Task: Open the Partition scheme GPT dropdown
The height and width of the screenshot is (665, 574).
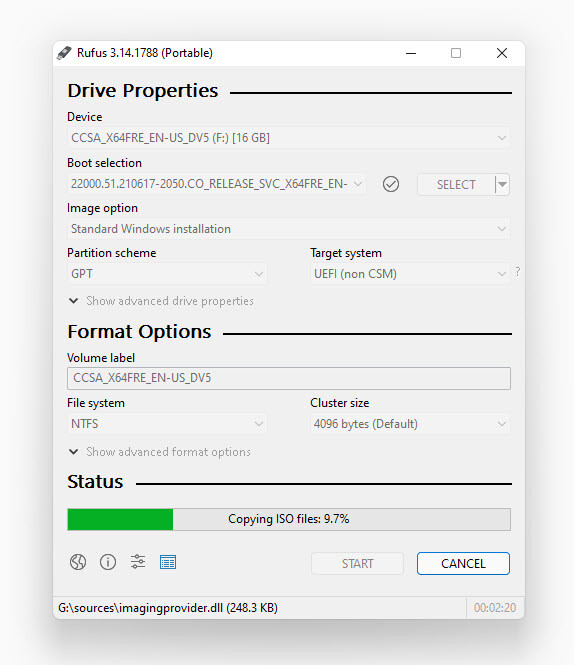Action: pos(167,274)
